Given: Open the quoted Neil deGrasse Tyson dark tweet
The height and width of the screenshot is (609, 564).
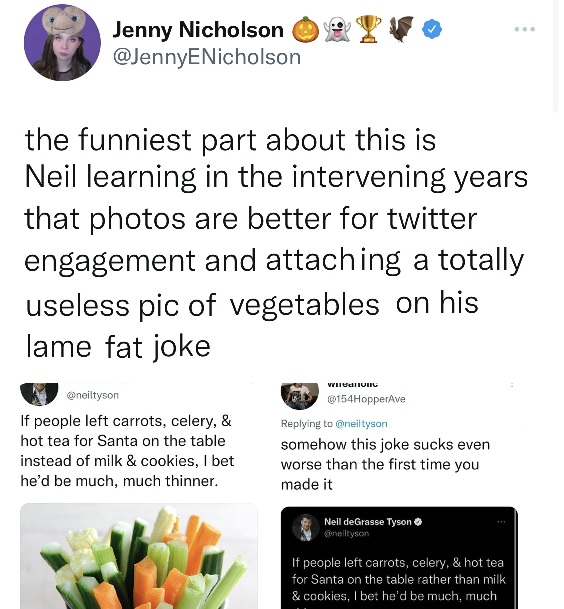Looking at the screenshot, I should pyautogui.click(x=399, y=558).
